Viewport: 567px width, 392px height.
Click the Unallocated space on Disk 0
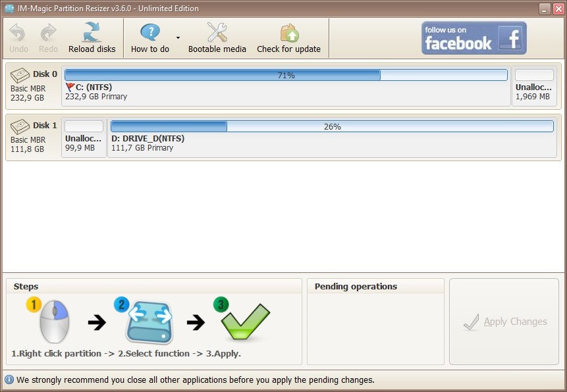pos(534,86)
